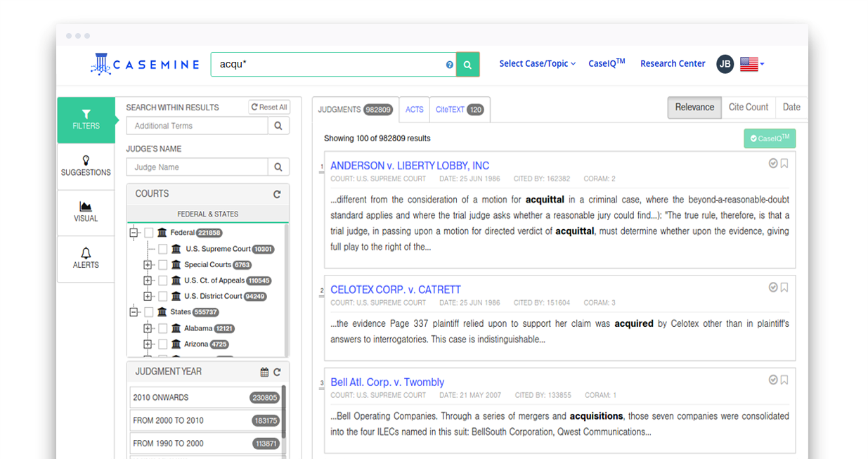Open Alerts using the bell icon
Viewport: 868px width, 459px height.
tap(86, 259)
